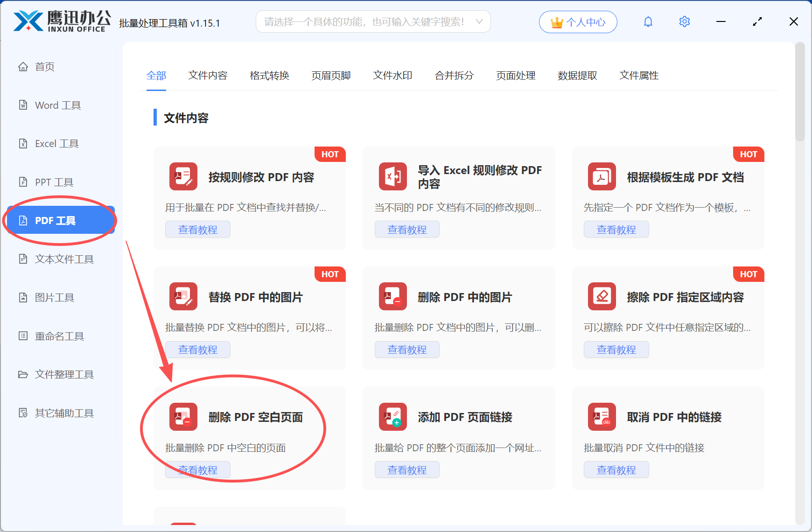Click the 文件整理工具 folder icon
812x532 pixels.
(23, 374)
